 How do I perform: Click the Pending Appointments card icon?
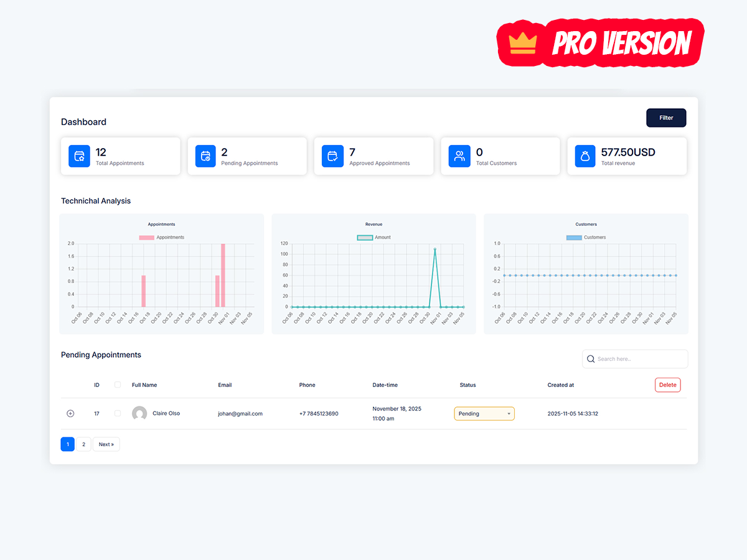205,156
